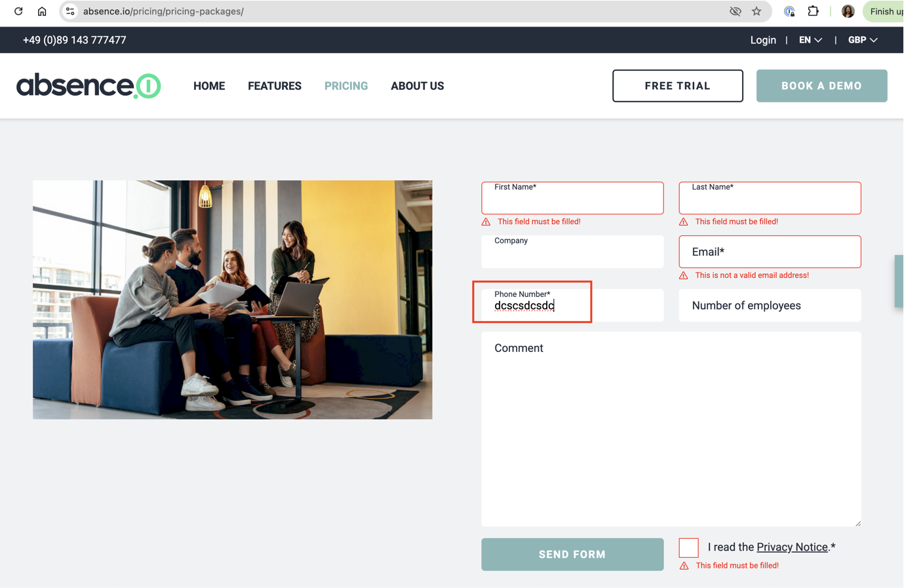Click inside the Comment text area
This screenshot has width=904, height=588.
tap(671, 429)
